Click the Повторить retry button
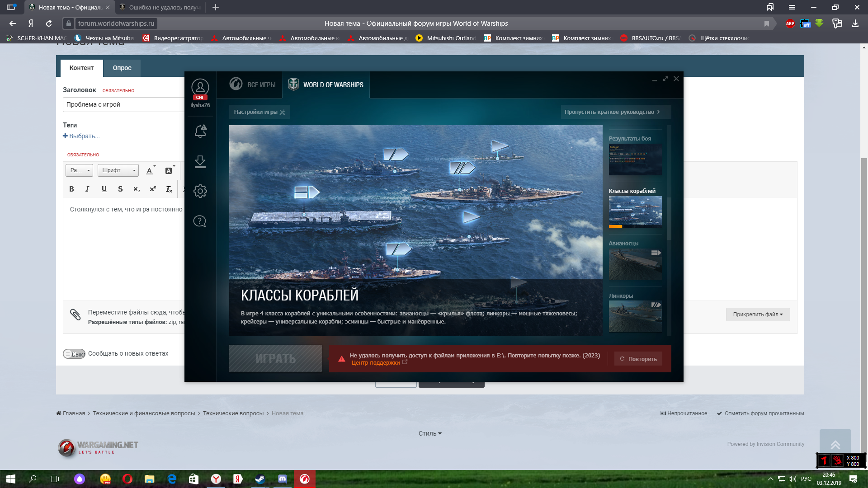This screenshot has width=868, height=488. (x=638, y=359)
